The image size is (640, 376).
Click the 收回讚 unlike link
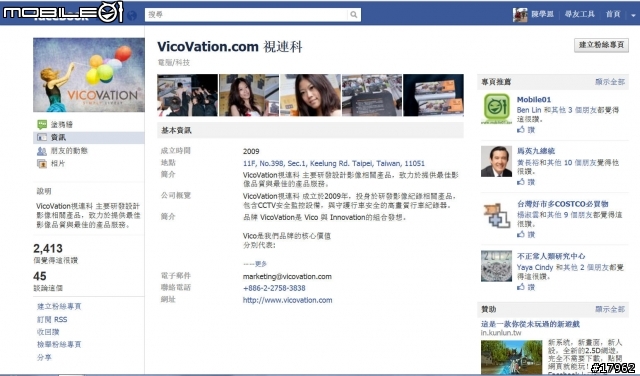48,332
